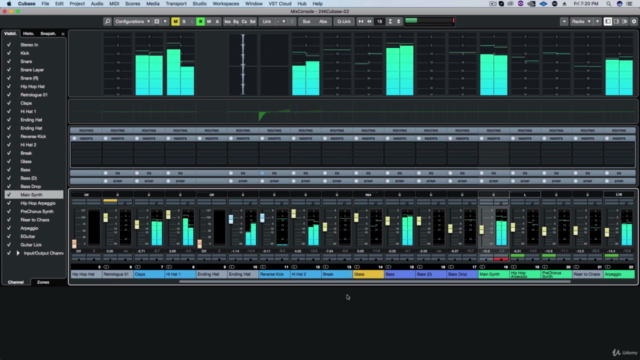
Task: Select the Reverse Kick channel name label
Action: point(274,274)
